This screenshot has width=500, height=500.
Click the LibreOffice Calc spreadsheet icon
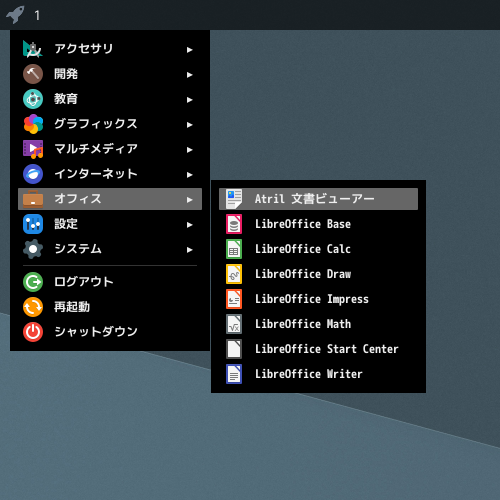[x=234, y=249]
